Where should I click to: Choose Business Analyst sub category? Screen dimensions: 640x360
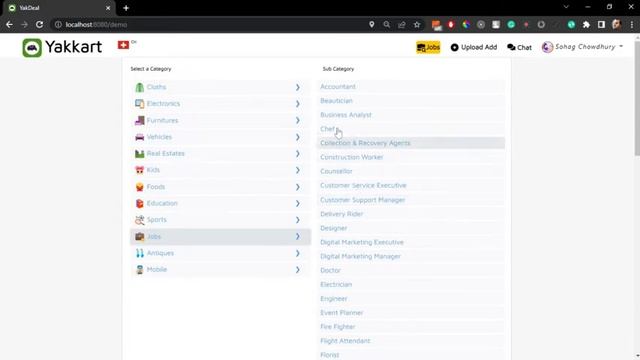pos(411,115)
